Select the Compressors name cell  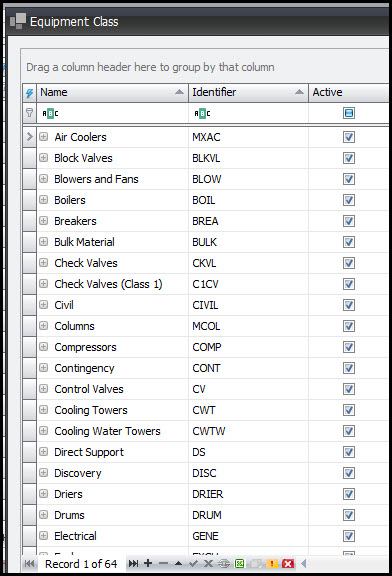(112, 347)
